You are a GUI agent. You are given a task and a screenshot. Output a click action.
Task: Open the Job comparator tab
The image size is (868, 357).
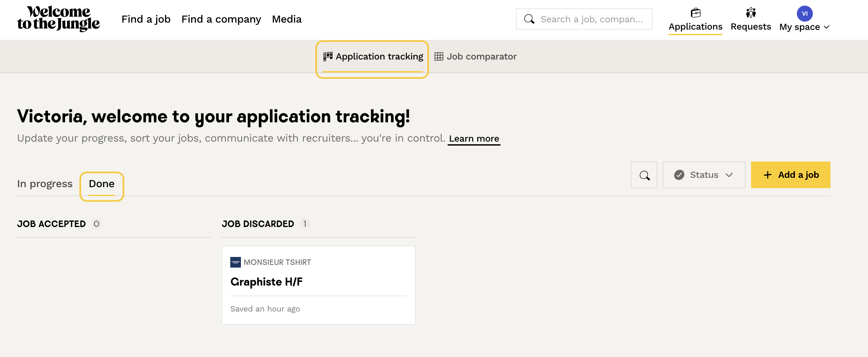tap(481, 56)
